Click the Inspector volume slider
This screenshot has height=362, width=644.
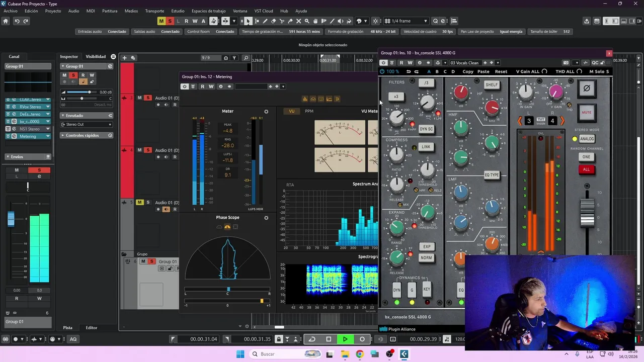[82, 92]
